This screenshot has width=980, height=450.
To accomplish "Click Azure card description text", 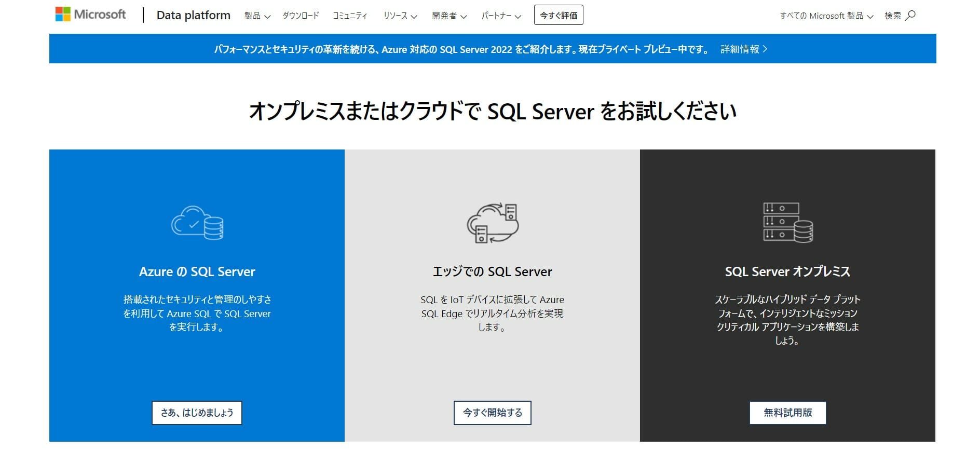I will 197,313.
